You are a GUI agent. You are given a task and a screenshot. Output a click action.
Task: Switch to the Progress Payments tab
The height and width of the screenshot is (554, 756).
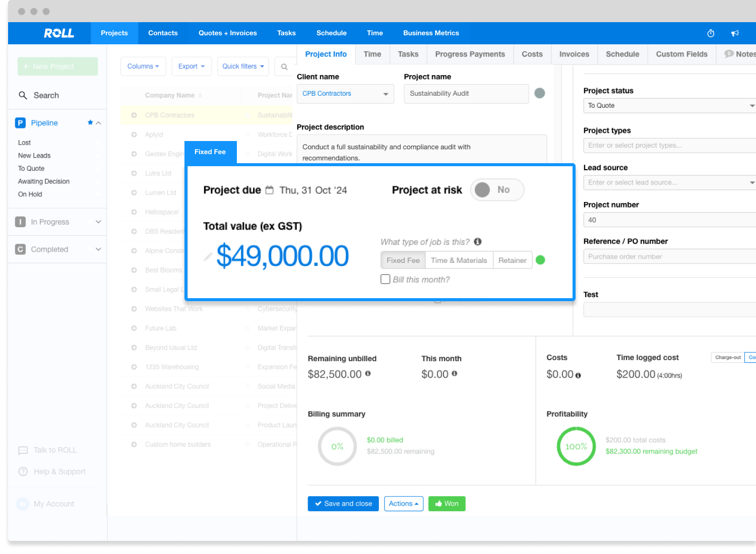470,54
